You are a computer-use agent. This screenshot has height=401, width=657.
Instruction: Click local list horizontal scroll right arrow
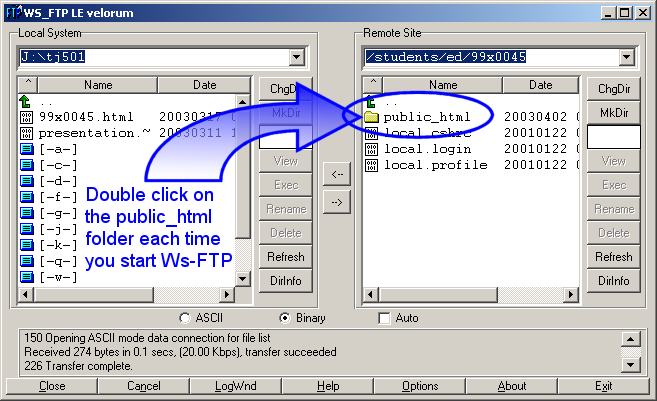click(227, 295)
